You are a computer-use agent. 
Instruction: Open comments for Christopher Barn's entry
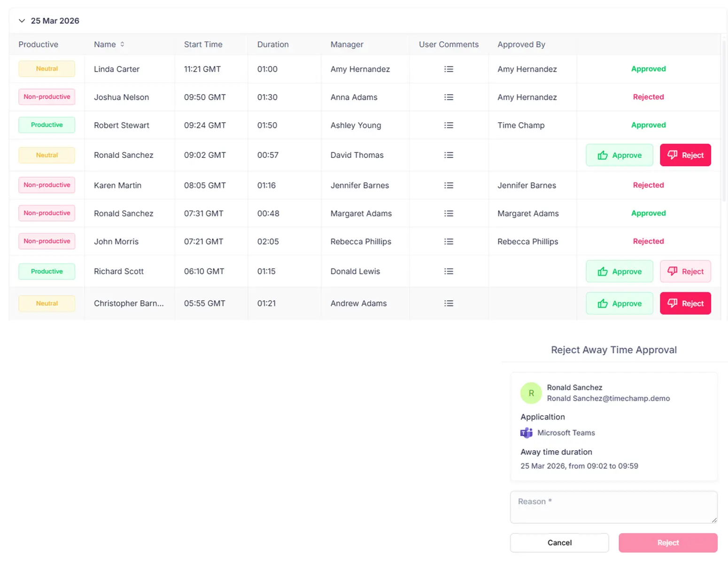pyautogui.click(x=449, y=303)
